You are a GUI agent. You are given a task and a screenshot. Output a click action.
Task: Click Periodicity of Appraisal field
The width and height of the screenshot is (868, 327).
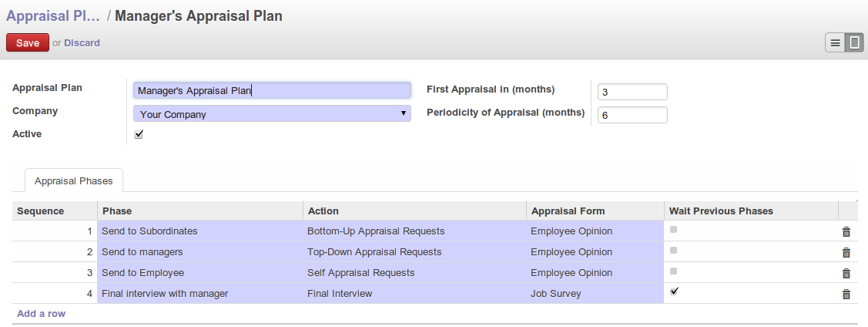(632, 115)
